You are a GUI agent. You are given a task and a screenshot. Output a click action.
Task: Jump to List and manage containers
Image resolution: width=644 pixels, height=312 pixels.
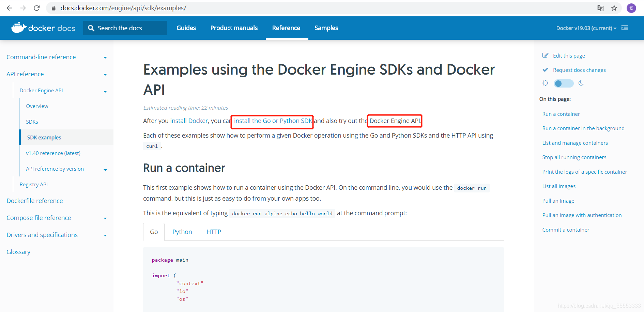pos(575,143)
